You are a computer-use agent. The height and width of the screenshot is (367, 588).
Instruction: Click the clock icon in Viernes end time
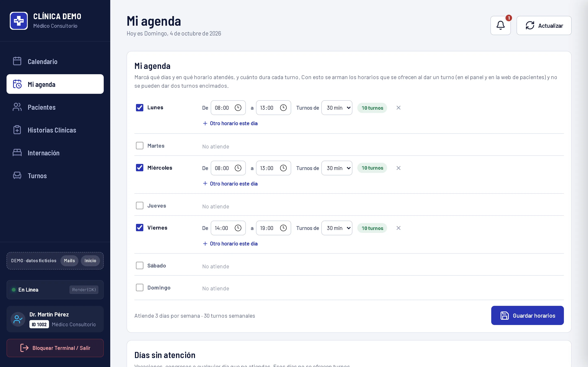click(x=283, y=228)
